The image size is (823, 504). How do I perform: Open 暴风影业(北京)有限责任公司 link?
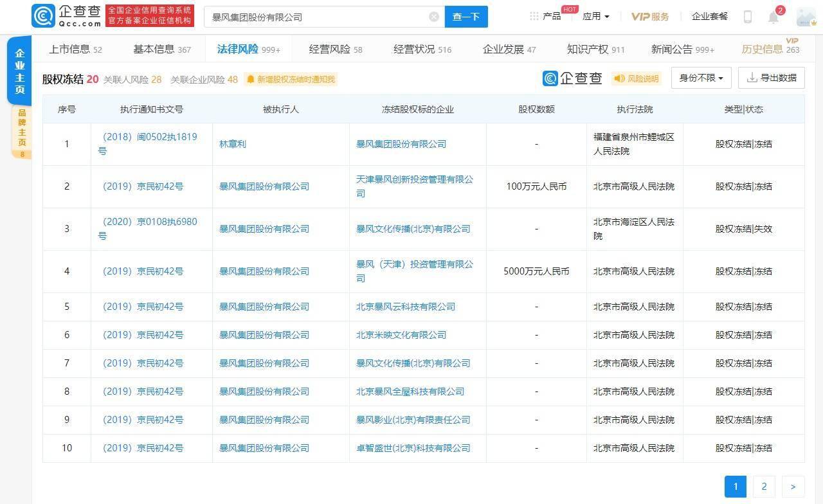(413, 420)
